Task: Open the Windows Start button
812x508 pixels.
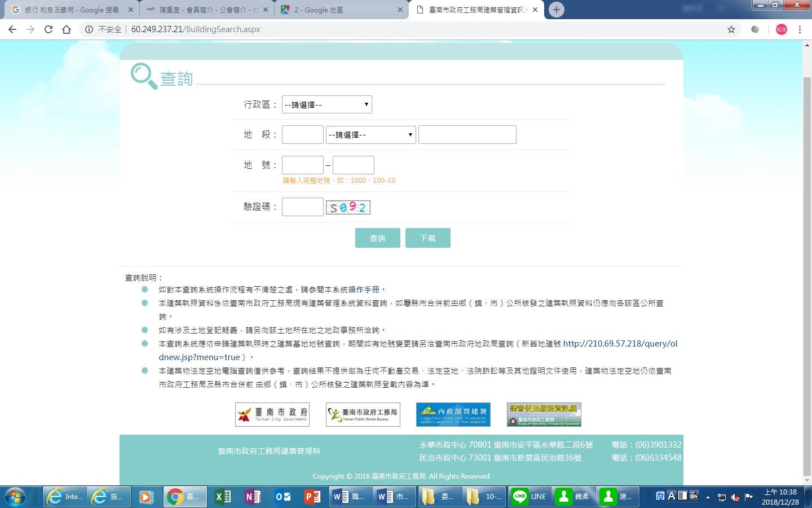Action: pyautogui.click(x=15, y=497)
